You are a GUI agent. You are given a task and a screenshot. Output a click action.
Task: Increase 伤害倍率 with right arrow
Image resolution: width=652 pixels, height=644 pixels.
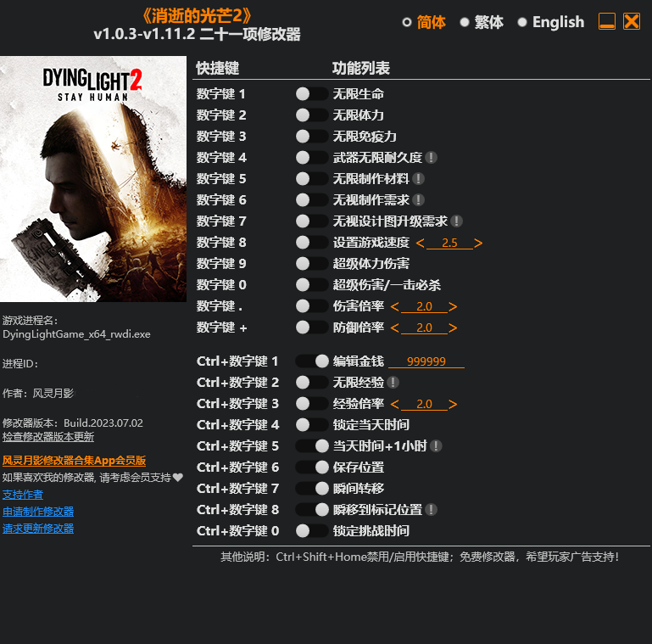click(x=453, y=307)
